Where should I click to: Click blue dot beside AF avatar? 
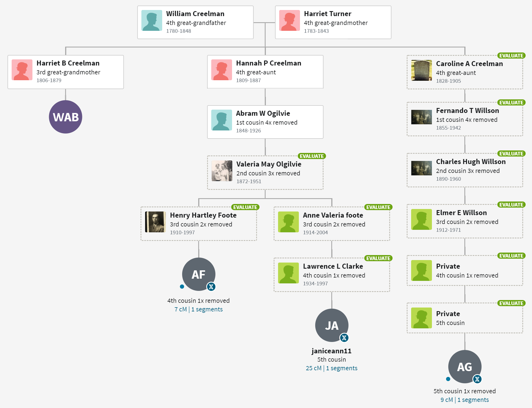tap(182, 287)
